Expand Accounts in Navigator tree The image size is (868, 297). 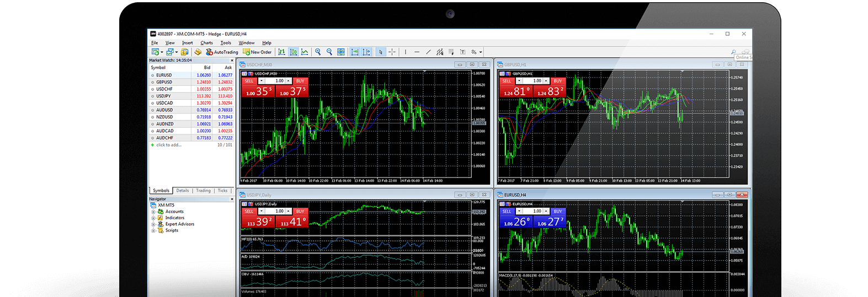coord(153,212)
